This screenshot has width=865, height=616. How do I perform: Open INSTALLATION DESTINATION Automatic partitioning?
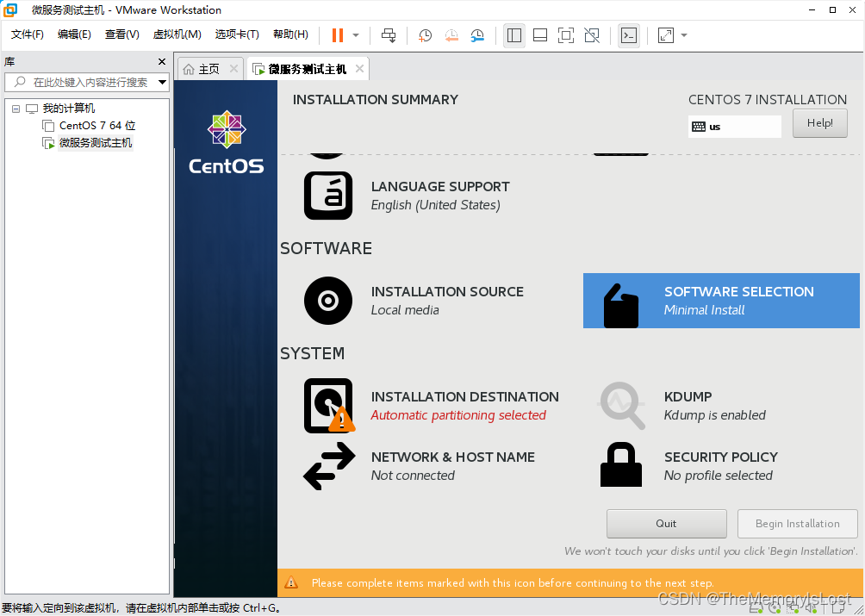click(464, 405)
